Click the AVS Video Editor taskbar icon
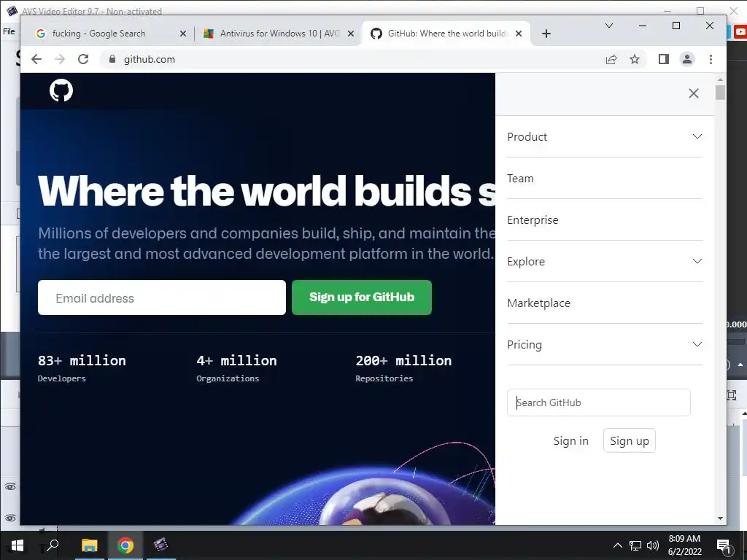 161,545
